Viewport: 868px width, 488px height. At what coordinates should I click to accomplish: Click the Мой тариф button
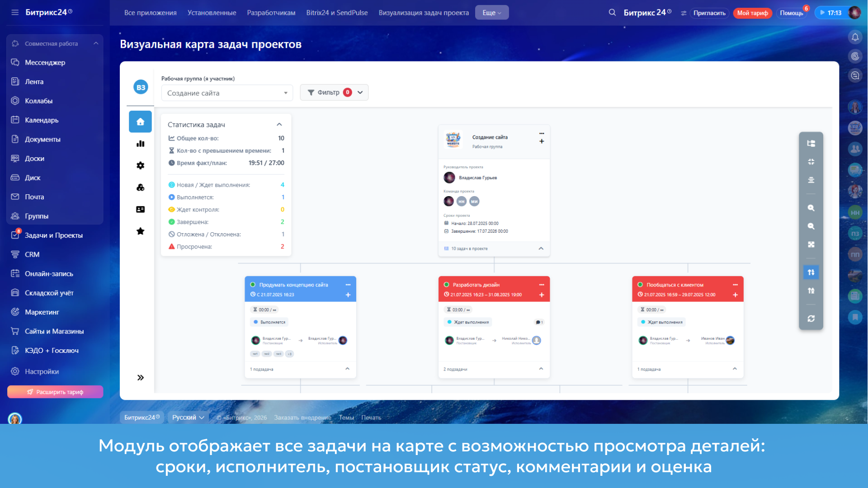click(x=752, y=13)
